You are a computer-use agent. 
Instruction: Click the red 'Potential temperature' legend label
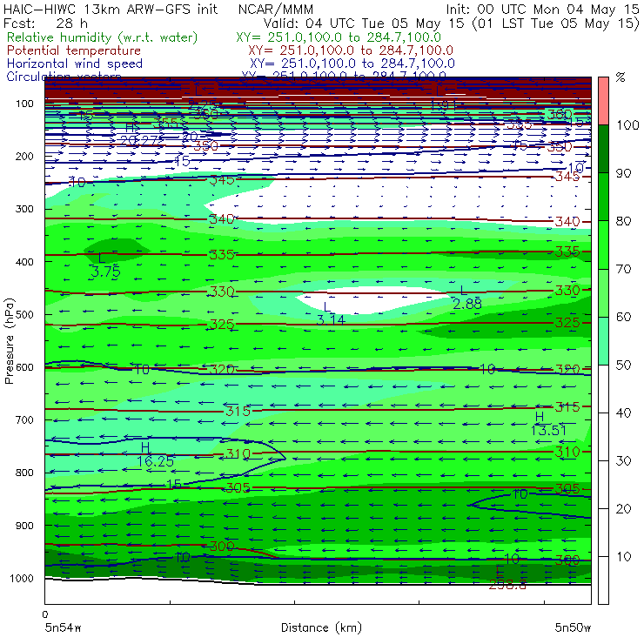pyautogui.click(x=74, y=50)
